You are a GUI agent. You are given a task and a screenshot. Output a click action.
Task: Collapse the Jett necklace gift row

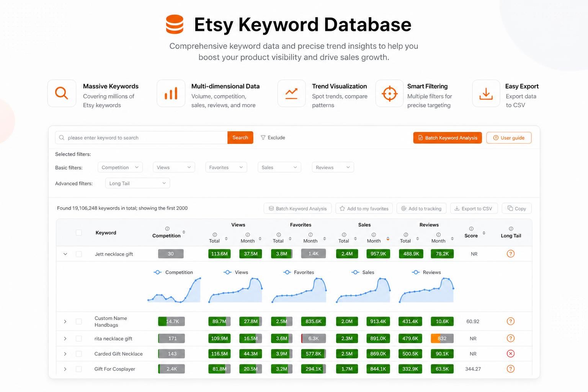click(65, 254)
